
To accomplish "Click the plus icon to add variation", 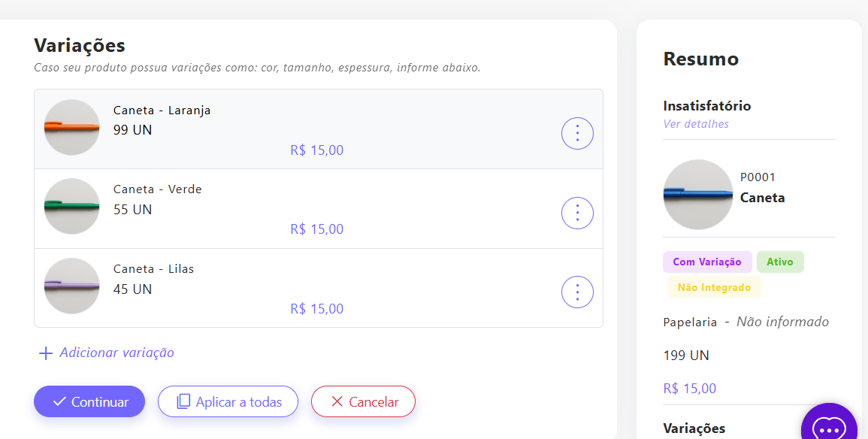I will click(x=45, y=353).
